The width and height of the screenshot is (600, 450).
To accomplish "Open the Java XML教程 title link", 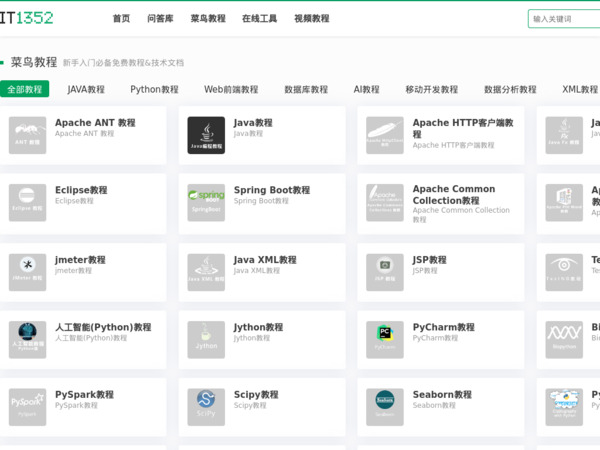I will click(265, 260).
